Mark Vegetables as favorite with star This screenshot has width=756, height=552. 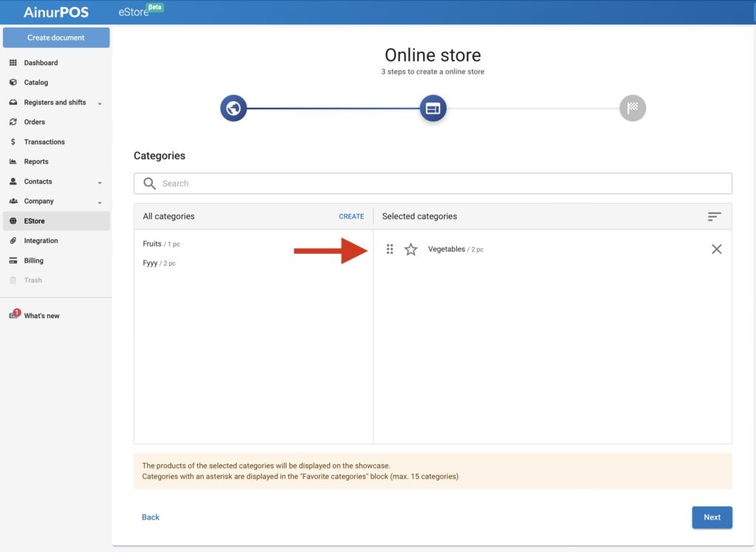pyautogui.click(x=410, y=249)
